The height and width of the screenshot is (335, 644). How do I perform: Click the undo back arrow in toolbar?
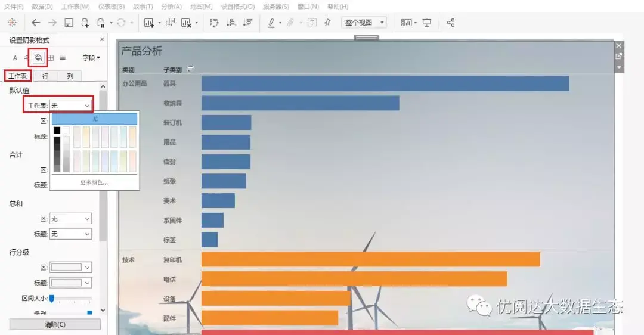[x=36, y=23]
